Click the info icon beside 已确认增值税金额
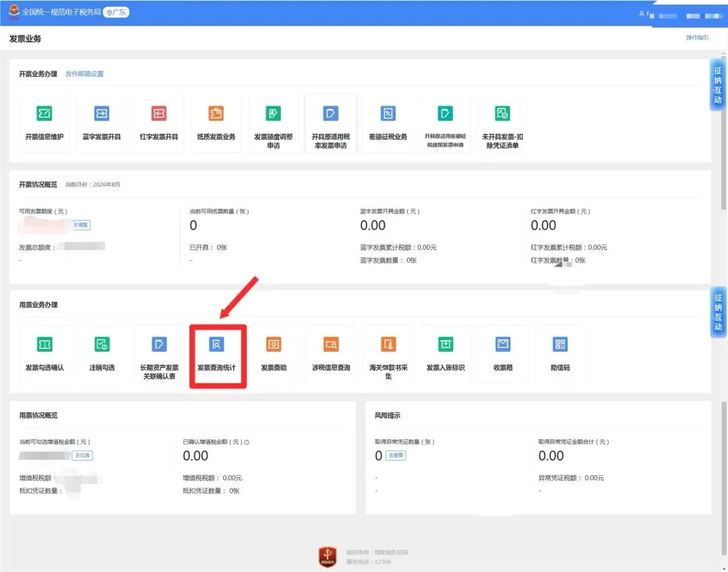 247,442
